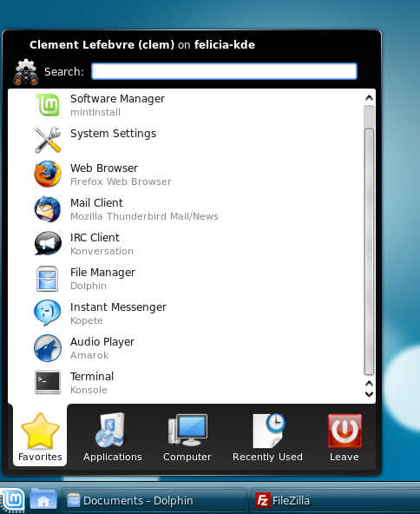The width and height of the screenshot is (420, 514).
Task: Switch to the Computer tab
Action: point(187,437)
